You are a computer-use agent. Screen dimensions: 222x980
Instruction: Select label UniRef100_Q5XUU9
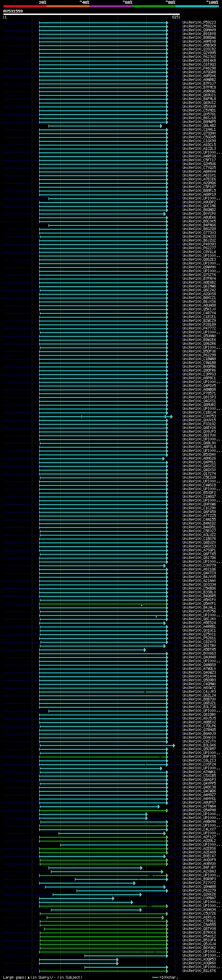[199, 106]
